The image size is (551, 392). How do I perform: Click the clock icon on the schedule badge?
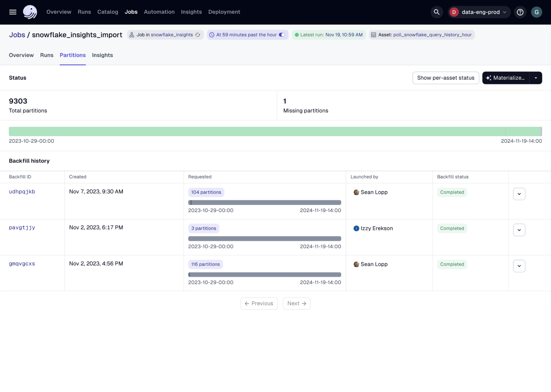(x=212, y=35)
